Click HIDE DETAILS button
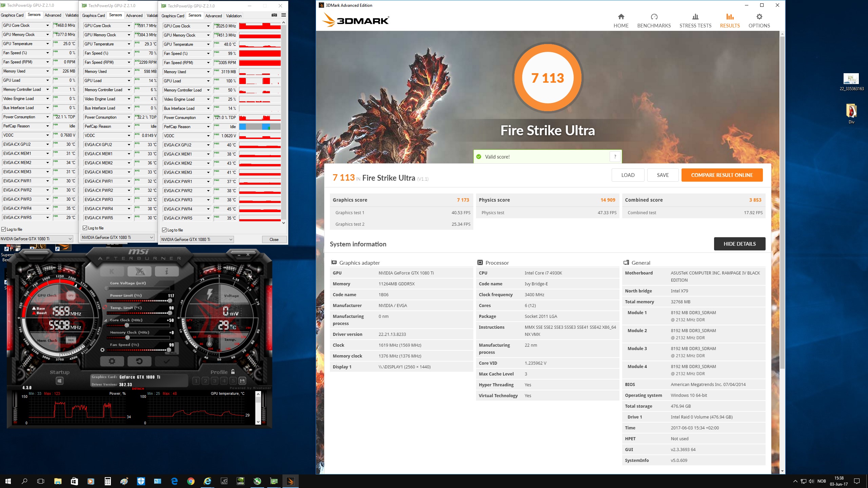The image size is (868, 488). (739, 244)
